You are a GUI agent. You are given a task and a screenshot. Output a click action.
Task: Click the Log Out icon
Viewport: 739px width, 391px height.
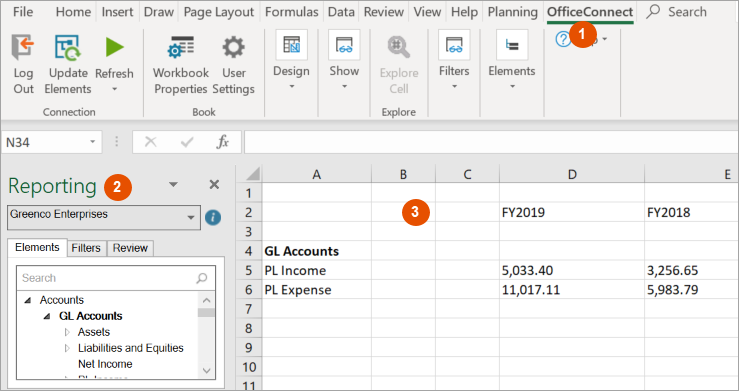pos(23,47)
